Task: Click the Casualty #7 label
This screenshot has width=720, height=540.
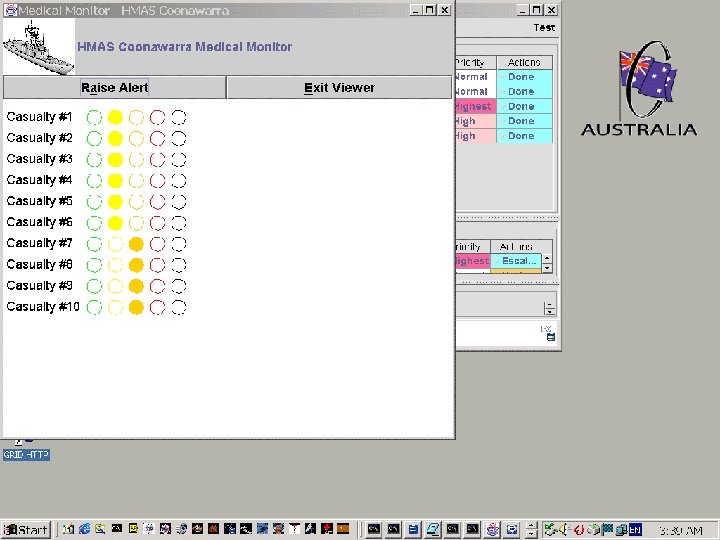Action: coord(39,243)
